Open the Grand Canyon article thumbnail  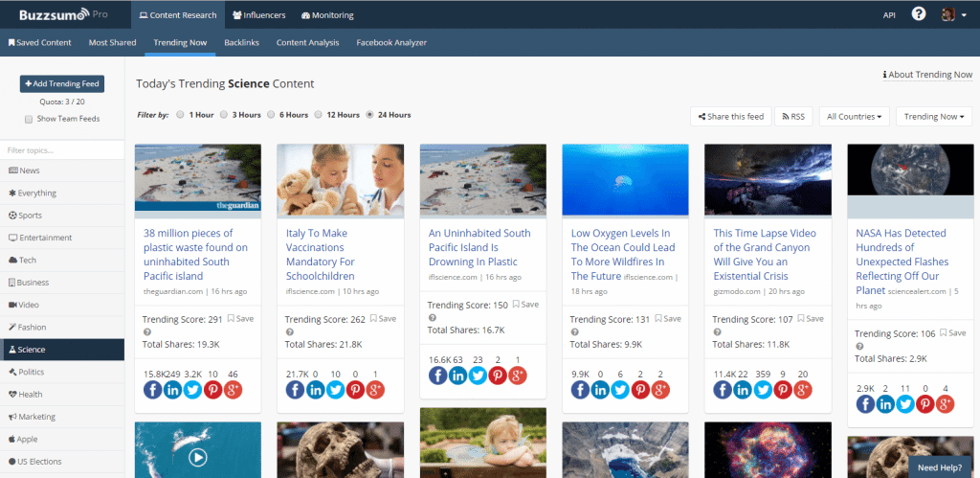pos(768,179)
